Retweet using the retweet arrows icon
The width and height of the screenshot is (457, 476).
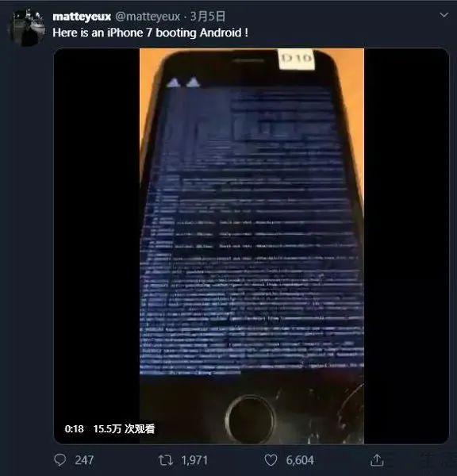(166, 460)
